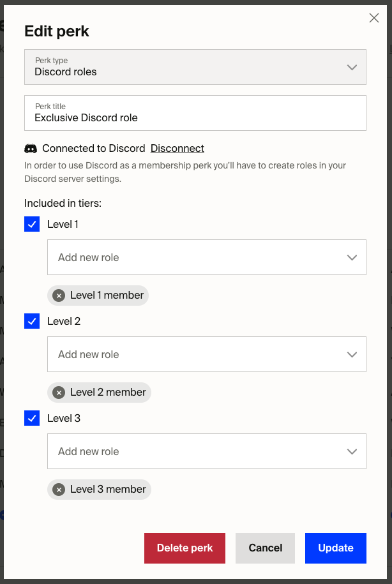Viewport: 392px width, 584px height.
Task: Click the Level 3 tier label
Action: [x=64, y=418]
